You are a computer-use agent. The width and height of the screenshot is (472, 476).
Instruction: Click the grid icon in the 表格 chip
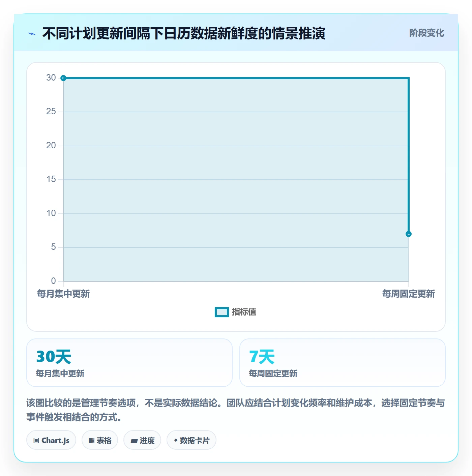pyautogui.click(x=91, y=440)
